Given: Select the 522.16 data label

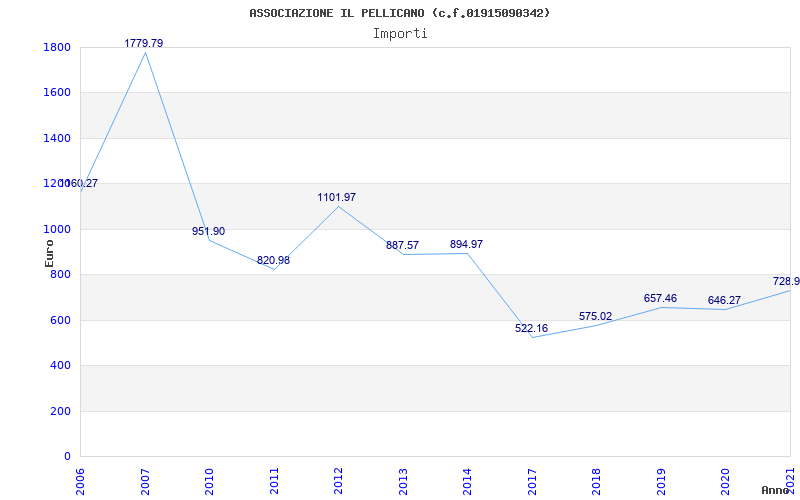Looking at the screenshot, I should pos(531,328).
